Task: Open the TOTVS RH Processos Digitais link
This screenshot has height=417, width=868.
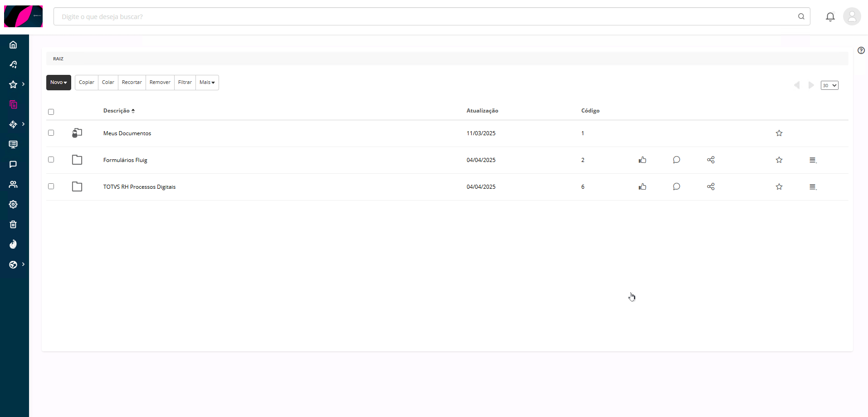Action: [139, 187]
